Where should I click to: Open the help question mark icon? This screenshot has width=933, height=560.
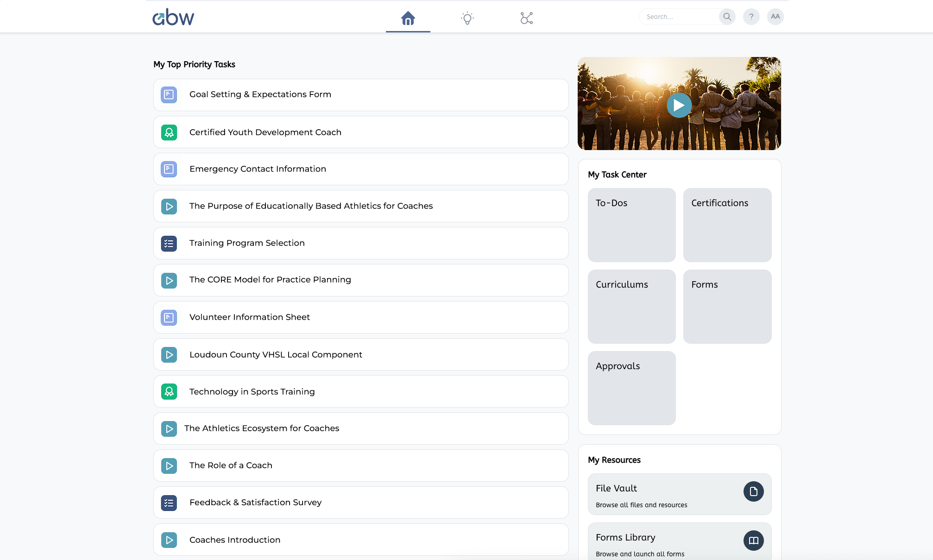pyautogui.click(x=751, y=16)
